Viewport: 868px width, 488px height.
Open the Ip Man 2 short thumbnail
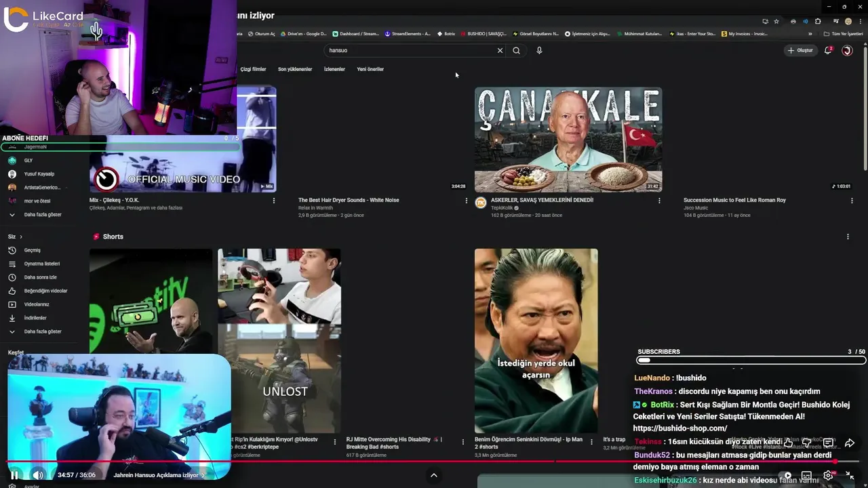point(536,340)
